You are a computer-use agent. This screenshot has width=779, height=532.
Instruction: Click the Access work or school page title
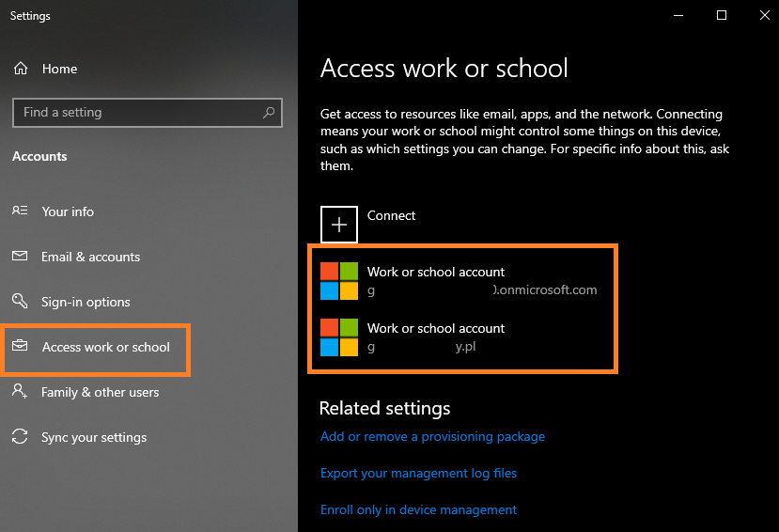[444, 68]
